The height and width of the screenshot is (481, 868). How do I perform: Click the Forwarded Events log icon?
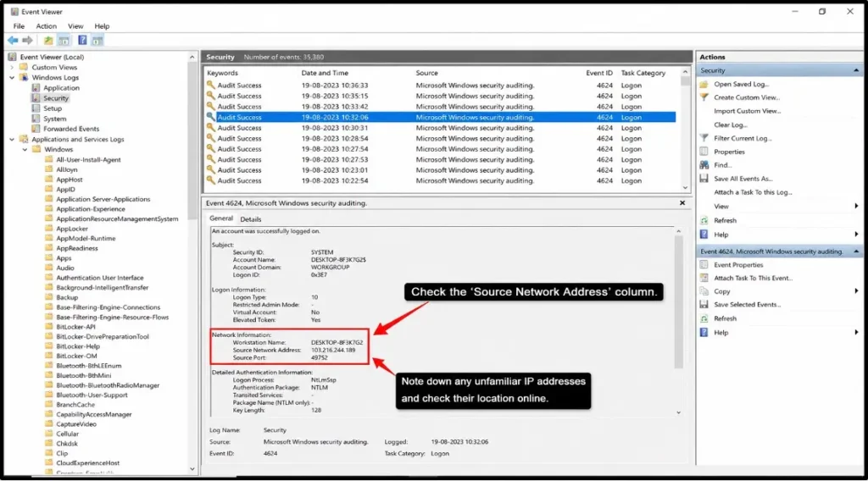pyautogui.click(x=36, y=129)
